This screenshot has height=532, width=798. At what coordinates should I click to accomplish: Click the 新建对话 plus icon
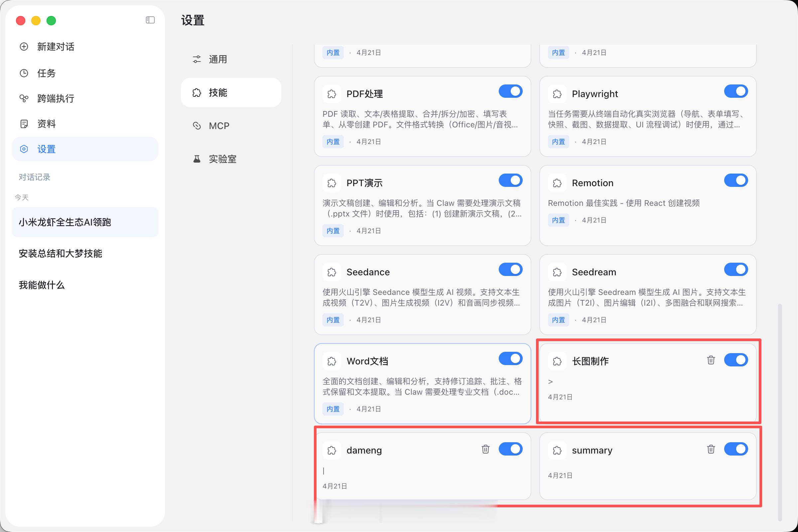(24, 47)
